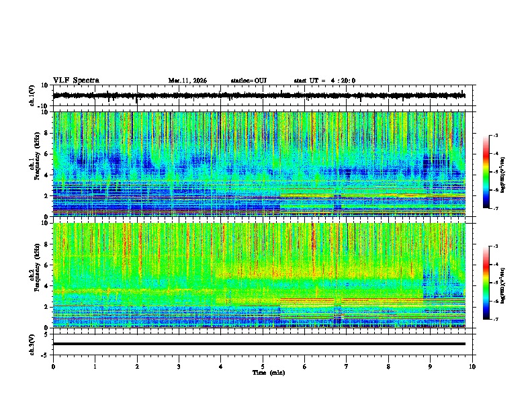Image resolution: width=532 pixels, height=411 pixels.
Task: Click the "Time (min)" axis label
Action: [x=269, y=373]
